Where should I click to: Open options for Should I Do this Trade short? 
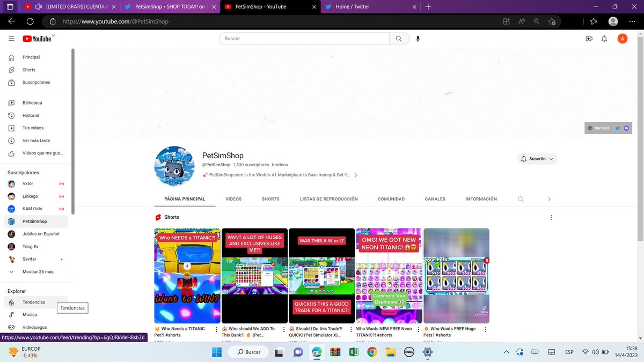point(351,329)
